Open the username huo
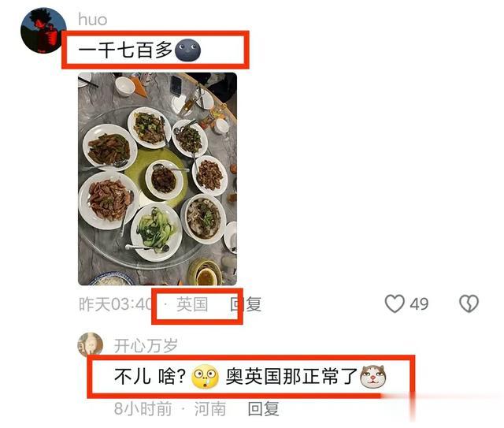This screenshot has width=504, height=428. click(x=93, y=20)
